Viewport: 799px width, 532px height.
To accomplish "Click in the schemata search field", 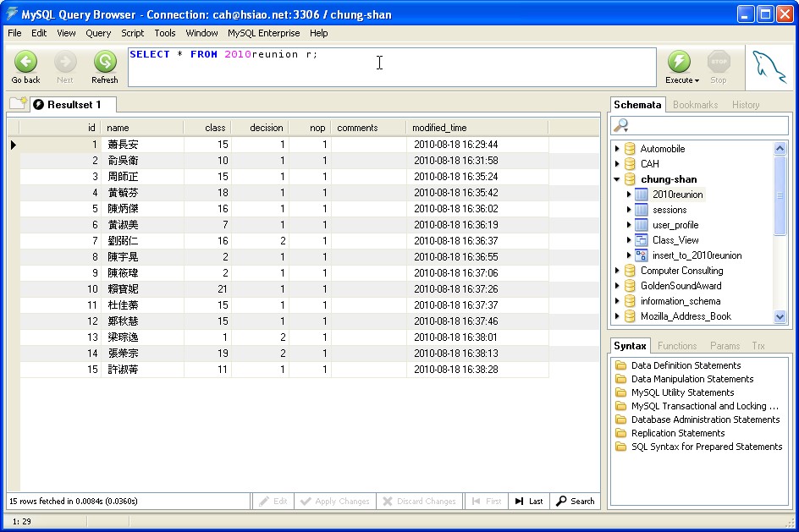I will (x=700, y=125).
